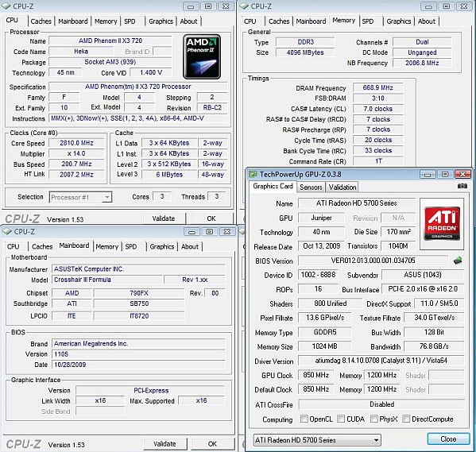Click the NB Frequency value 2006.8 MHz
The image size is (476, 452).
pos(422,63)
